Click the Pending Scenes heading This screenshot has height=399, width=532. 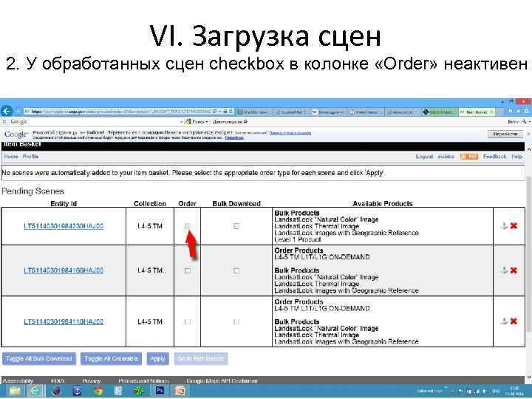(33, 191)
